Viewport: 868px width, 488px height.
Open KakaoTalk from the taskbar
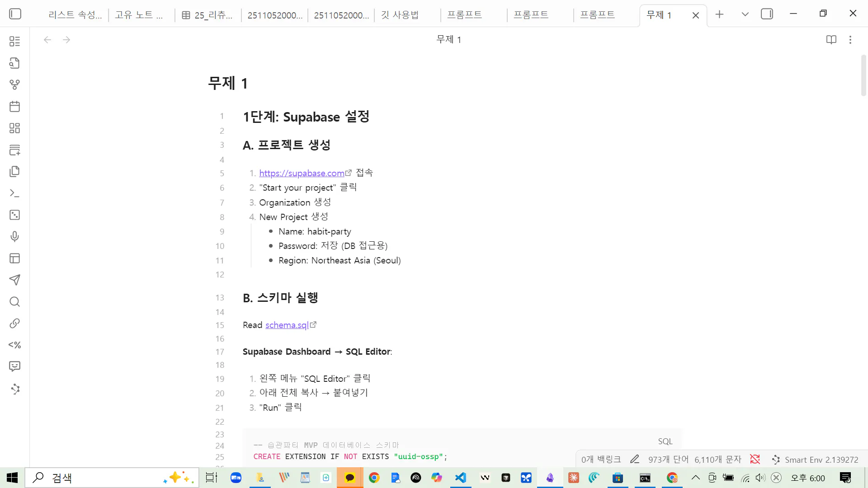coord(349,478)
